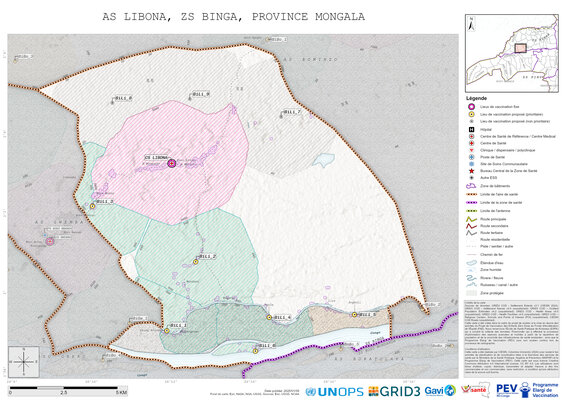Click the Centre de Santé legend icon
Viewport: 566px width, 400px height.
[x=471, y=143]
